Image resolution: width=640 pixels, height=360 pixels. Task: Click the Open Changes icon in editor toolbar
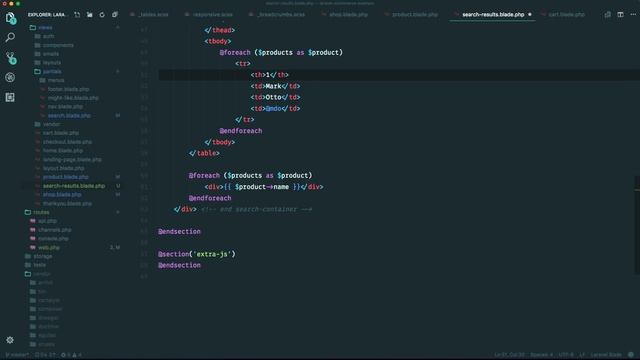click(x=607, y=15)
